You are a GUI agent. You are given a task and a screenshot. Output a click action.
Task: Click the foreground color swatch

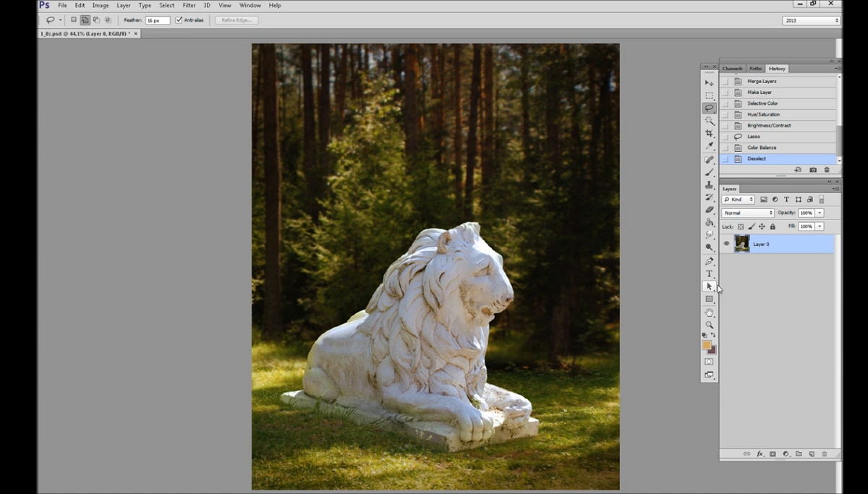(x=706, y=345)
